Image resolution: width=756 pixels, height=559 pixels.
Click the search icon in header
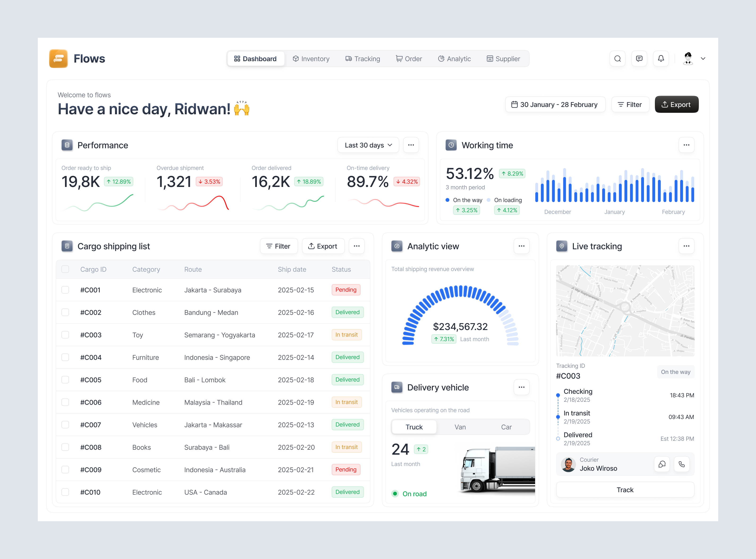tap(617, 59)
